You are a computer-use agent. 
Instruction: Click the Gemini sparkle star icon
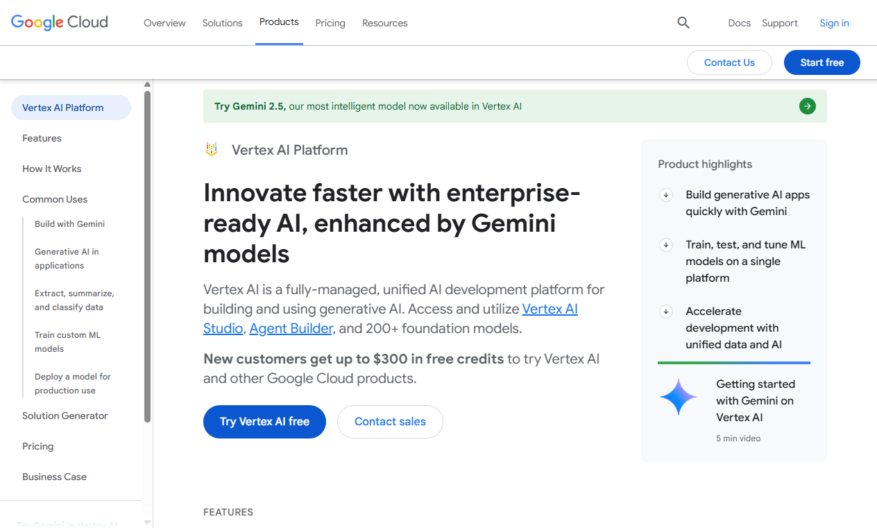[x=678, y=397]
